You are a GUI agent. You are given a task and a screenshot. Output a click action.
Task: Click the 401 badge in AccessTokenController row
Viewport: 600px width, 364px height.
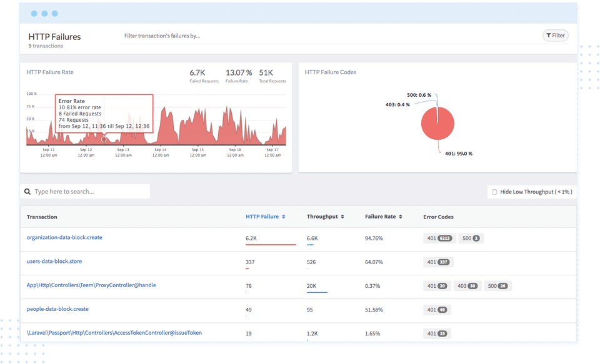click(437, 333)
